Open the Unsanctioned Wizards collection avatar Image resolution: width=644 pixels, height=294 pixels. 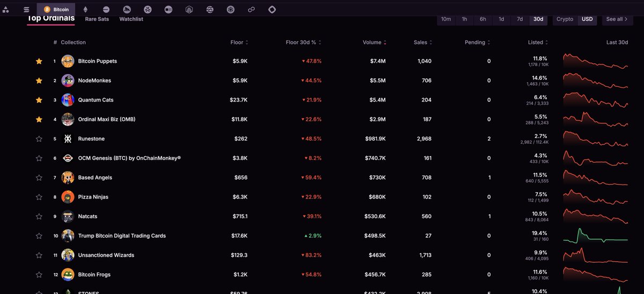[68, 255]
